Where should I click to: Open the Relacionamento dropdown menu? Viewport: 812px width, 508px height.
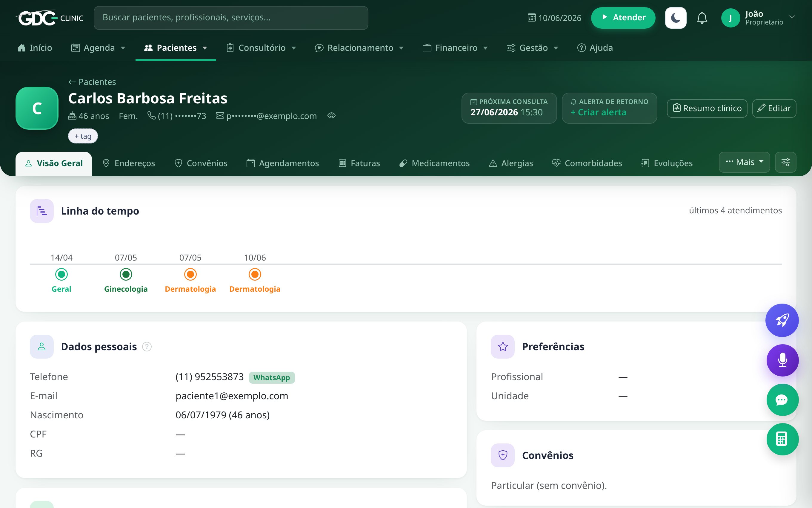[x=359, y=48]
